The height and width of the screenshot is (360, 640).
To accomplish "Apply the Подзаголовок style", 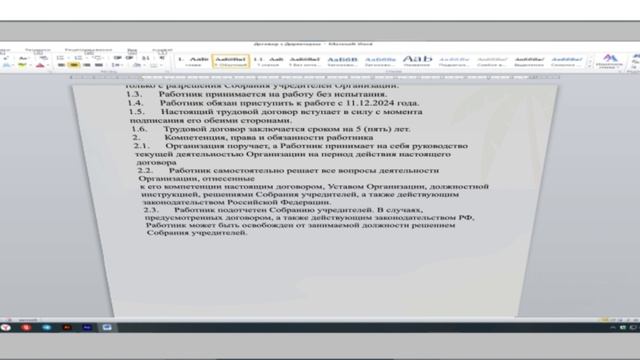I will (x=454, y=61).
